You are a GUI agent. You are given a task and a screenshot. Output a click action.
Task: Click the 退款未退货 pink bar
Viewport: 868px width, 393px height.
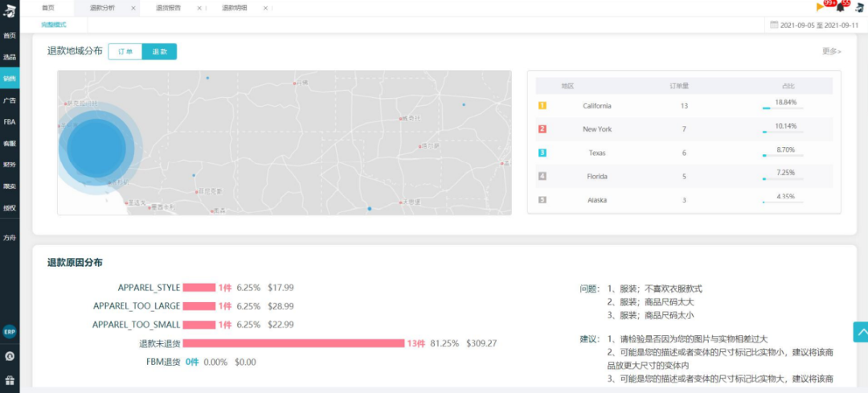293,343
